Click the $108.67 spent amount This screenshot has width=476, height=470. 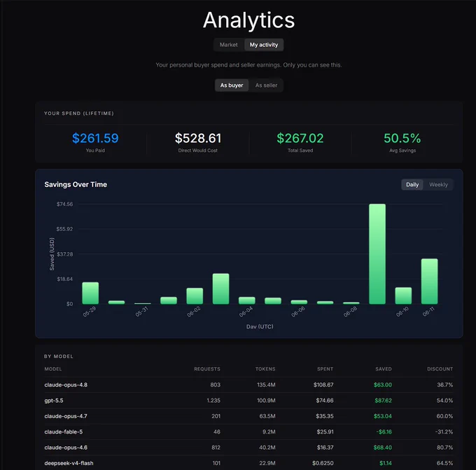pyautogui.click(x=323, y=385)
